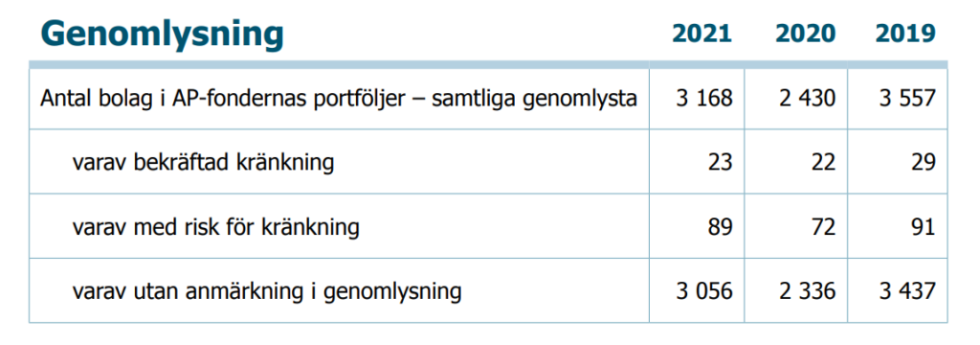Select the 2019 column header
Image resolution: width=980 pixels, height=345 pixels.
click(x=905, y=34)
